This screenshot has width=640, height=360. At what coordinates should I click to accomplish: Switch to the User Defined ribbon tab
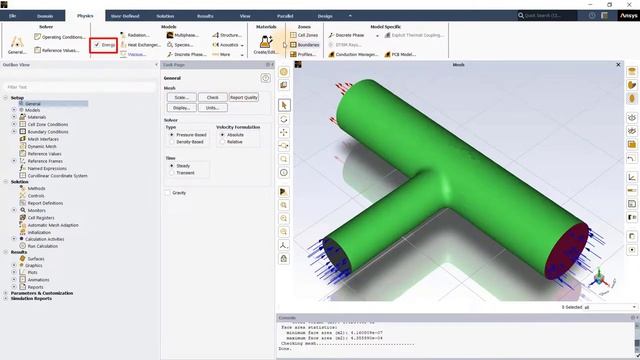[x=125, y=16]
